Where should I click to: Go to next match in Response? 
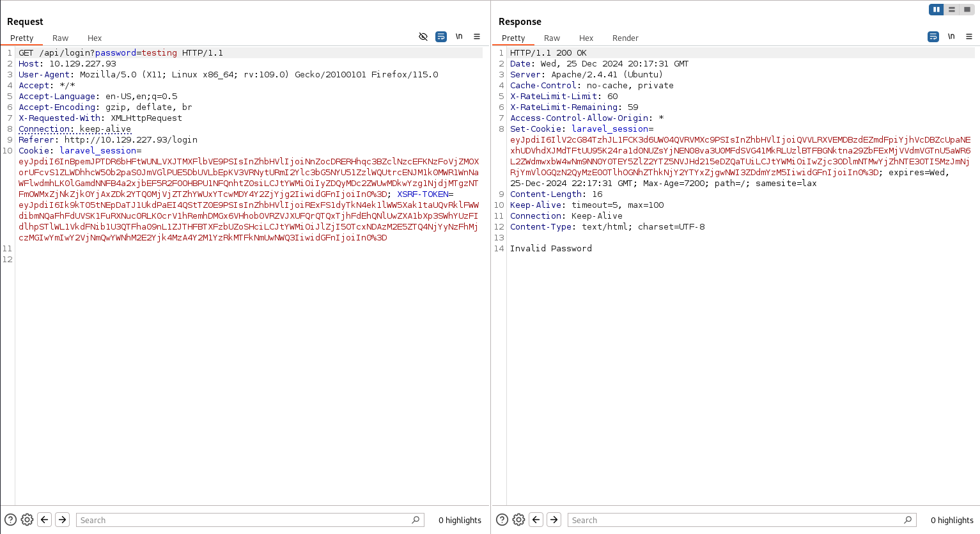(x=554, y=520)
